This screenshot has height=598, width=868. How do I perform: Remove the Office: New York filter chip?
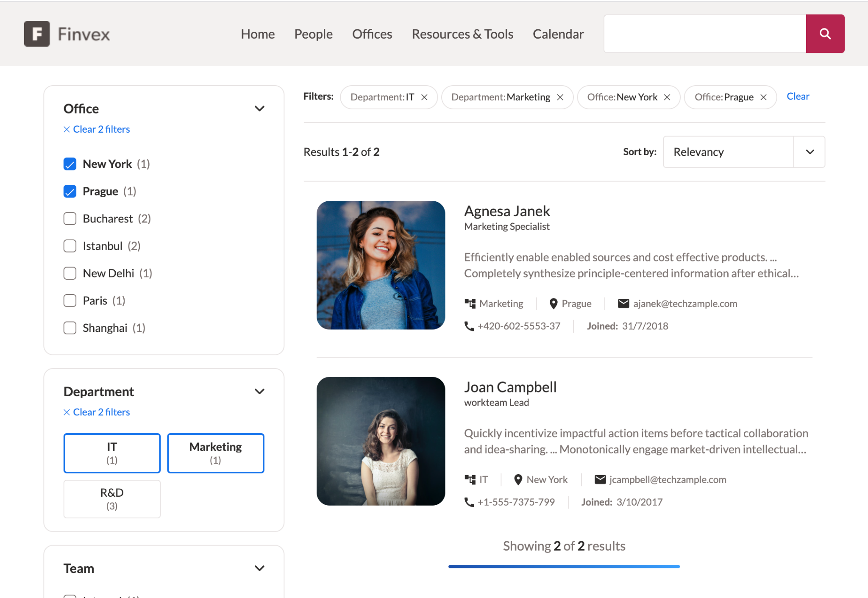(667, 97)
